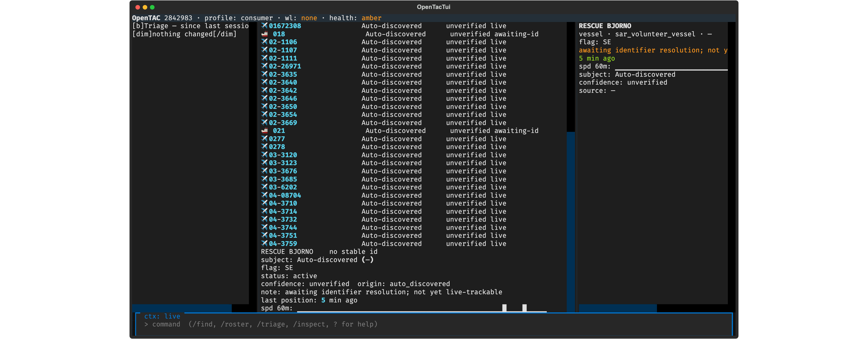
Task: Click the ship icon beside entry 018
Action: [264, 34]
